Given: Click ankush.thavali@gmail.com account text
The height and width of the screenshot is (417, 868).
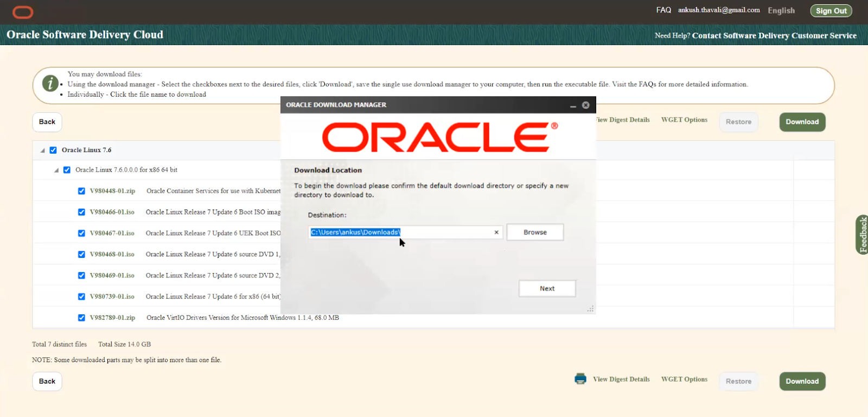Looking at the screenshot, I should coord(719,10).
